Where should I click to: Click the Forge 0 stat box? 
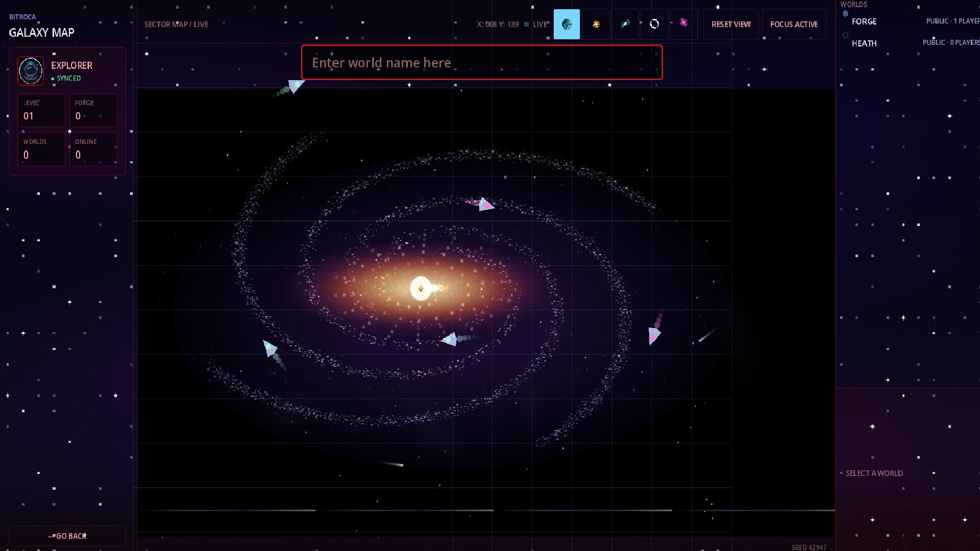(x=93, y=110)
